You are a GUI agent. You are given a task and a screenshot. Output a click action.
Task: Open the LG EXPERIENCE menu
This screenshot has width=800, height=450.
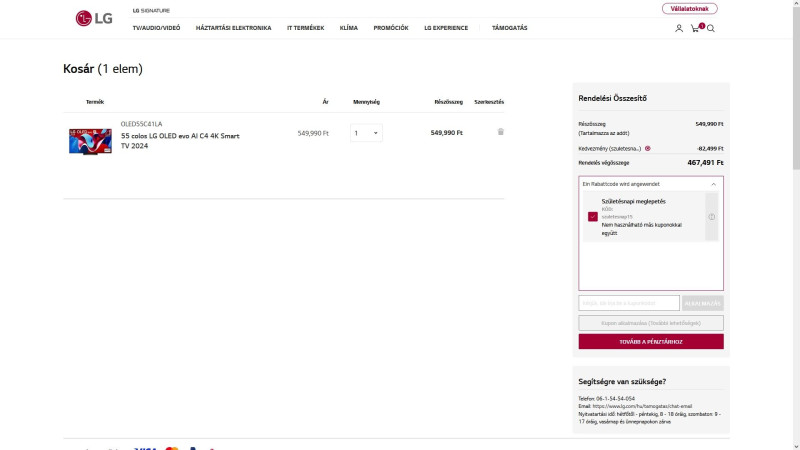[x=446, y=28]
